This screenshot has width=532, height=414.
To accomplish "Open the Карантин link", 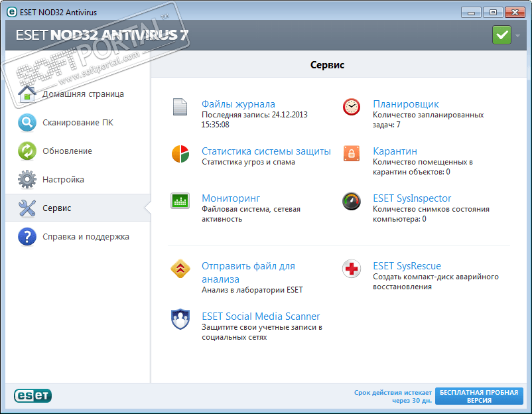I will [x=395, y=151].
